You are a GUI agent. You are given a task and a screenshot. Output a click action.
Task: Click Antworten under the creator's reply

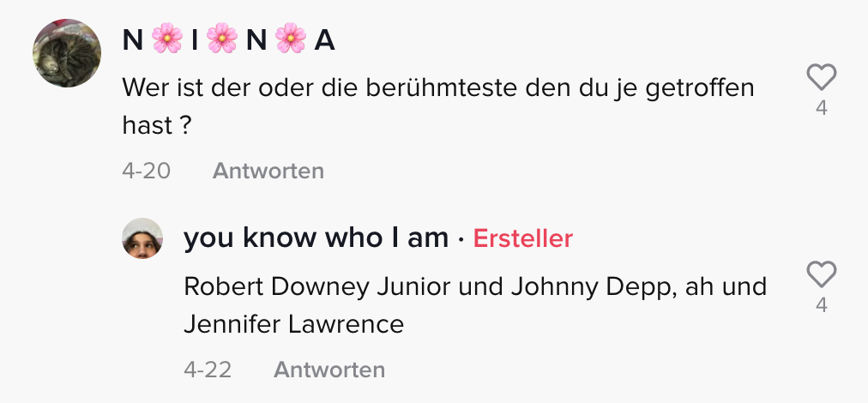[x=329, y=370]
